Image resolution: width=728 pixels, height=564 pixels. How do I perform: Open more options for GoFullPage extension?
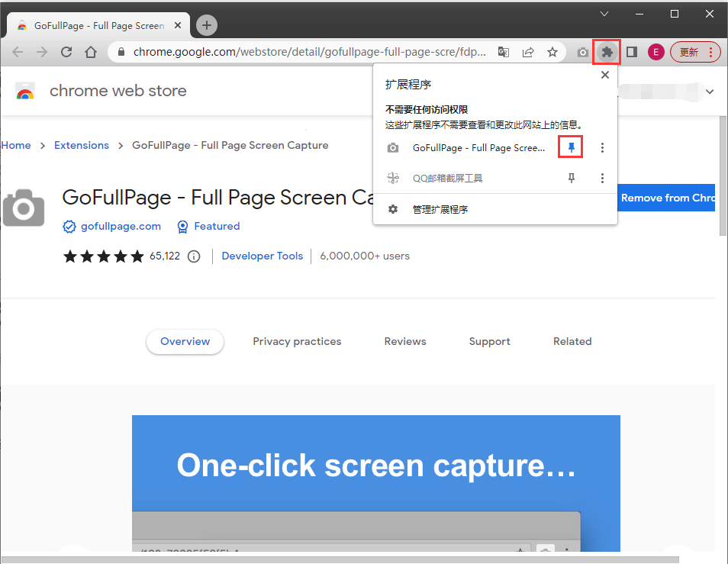(602, 147)
